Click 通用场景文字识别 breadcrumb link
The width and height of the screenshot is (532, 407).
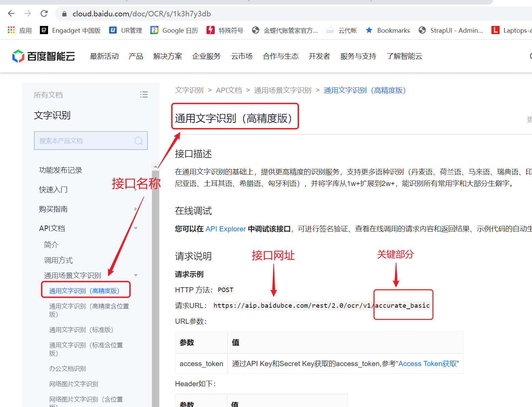(283, 90)
